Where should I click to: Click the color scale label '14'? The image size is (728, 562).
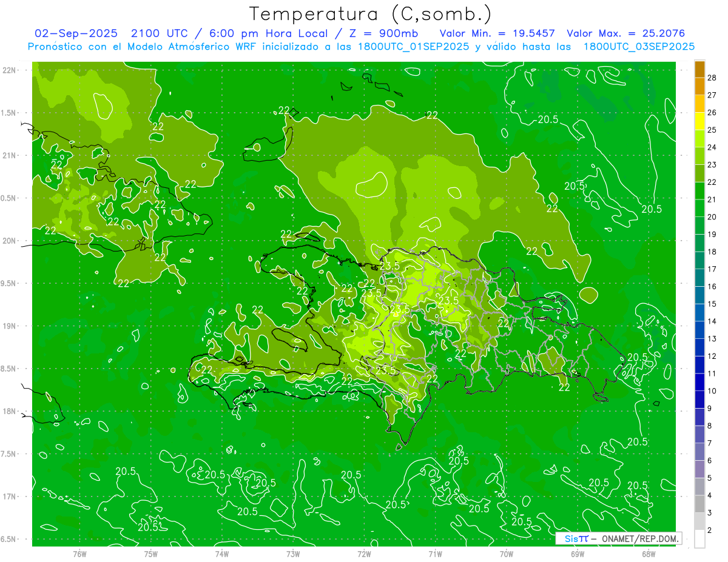[x=713, y=321]
